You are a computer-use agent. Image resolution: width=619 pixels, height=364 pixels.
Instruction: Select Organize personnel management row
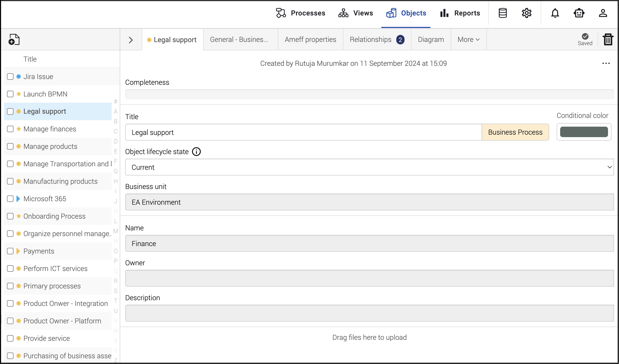pyautogui.click(x=58, y=234)
